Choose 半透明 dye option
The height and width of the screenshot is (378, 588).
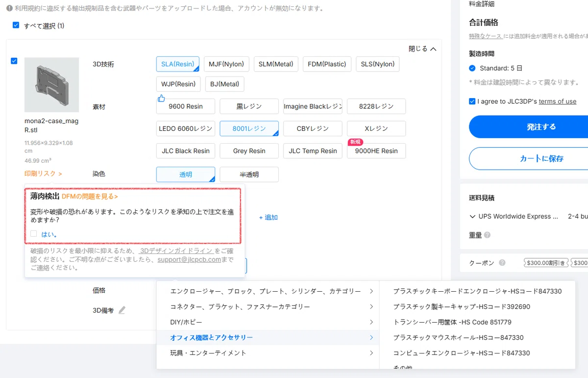249,175
